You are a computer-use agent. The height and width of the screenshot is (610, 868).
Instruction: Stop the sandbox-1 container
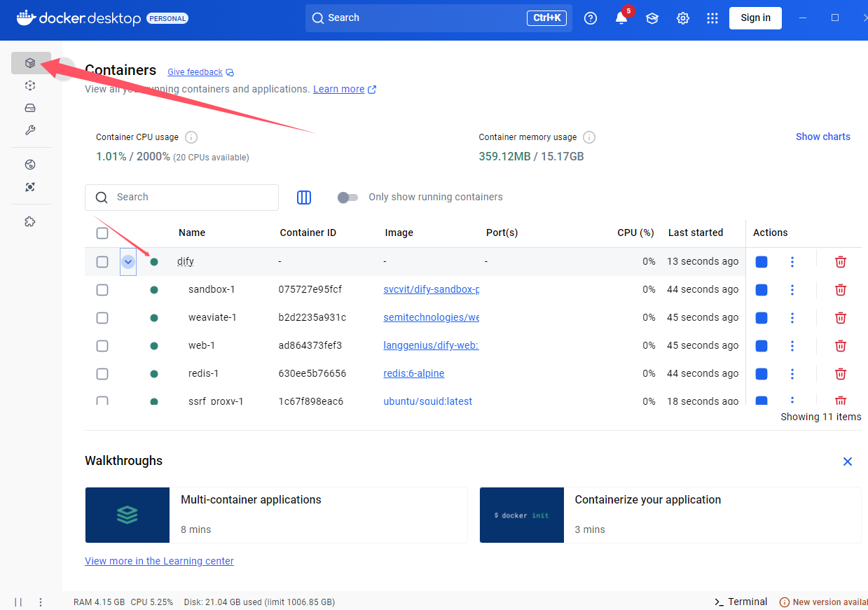762,290
